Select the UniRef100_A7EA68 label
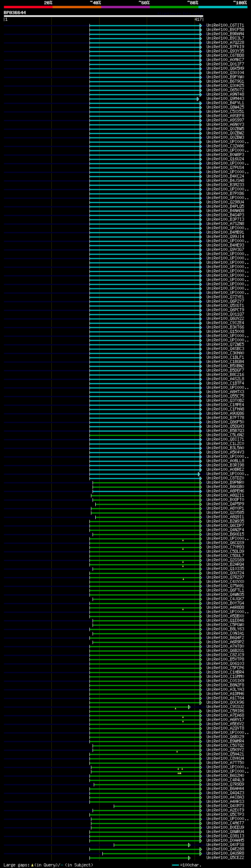 (225, 715)
